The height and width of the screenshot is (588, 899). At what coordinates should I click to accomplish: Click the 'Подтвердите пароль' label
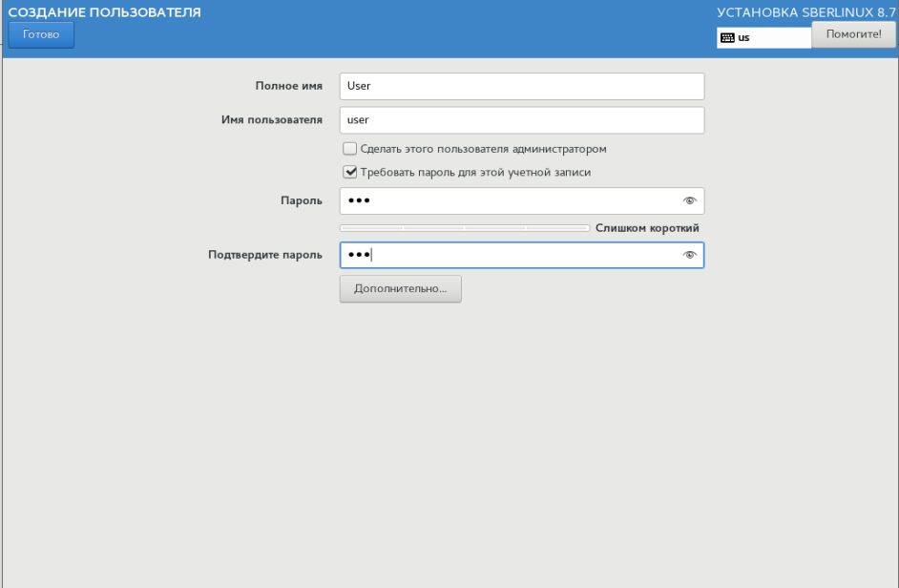click(265, 255)
